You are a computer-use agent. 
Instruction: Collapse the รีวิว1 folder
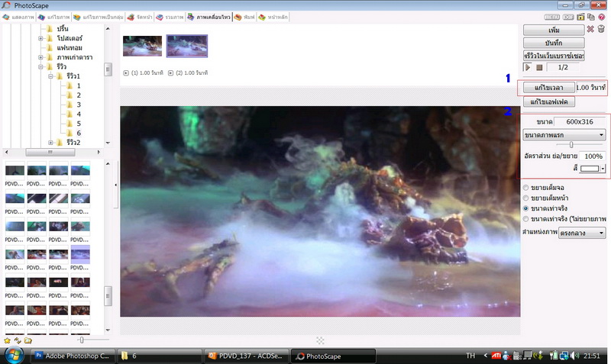(x=50, y=76)
